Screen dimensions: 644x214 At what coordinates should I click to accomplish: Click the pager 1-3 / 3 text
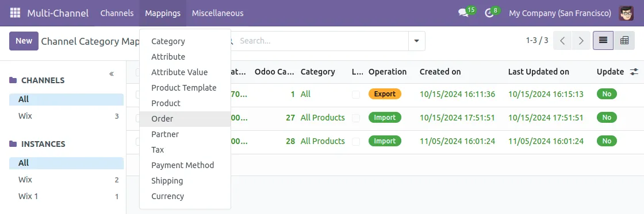coord(537,41)
